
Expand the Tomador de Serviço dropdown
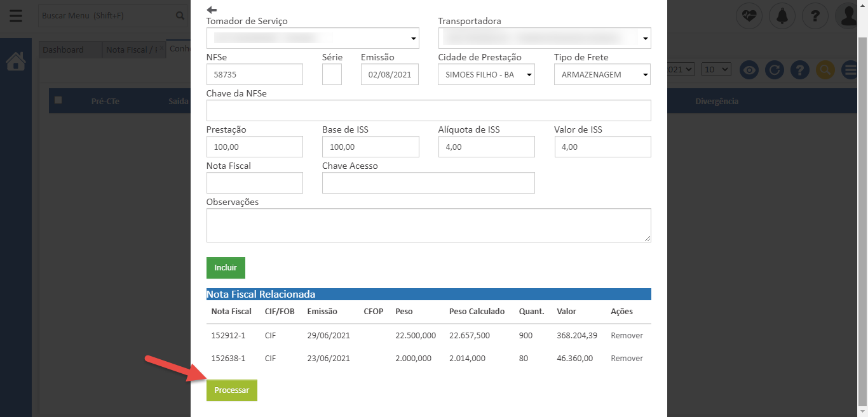pyautogui.click(x=313, y=39)
